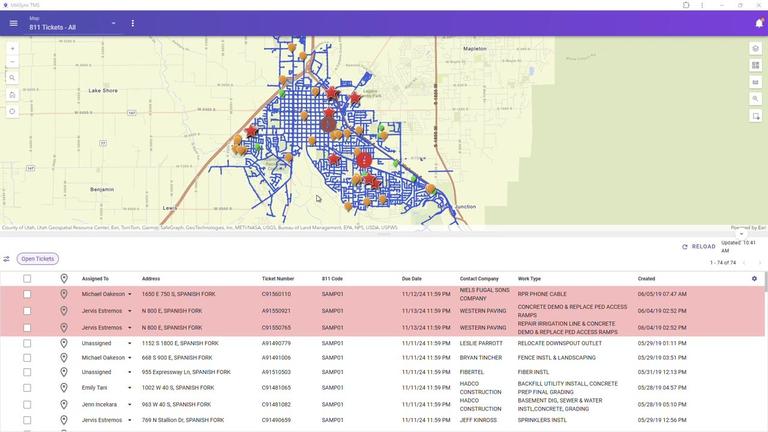Check the box for ticket C91560110
This screenshot has width=768, height=432.
(x=27, y=294)
